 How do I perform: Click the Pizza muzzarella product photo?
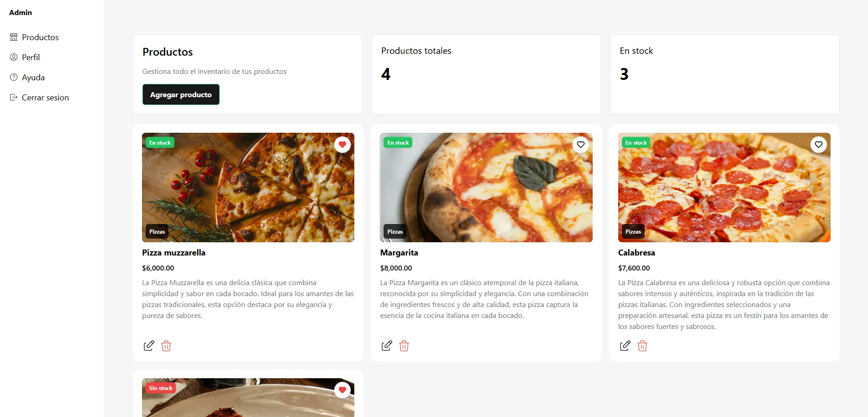[x=248, y=188]
